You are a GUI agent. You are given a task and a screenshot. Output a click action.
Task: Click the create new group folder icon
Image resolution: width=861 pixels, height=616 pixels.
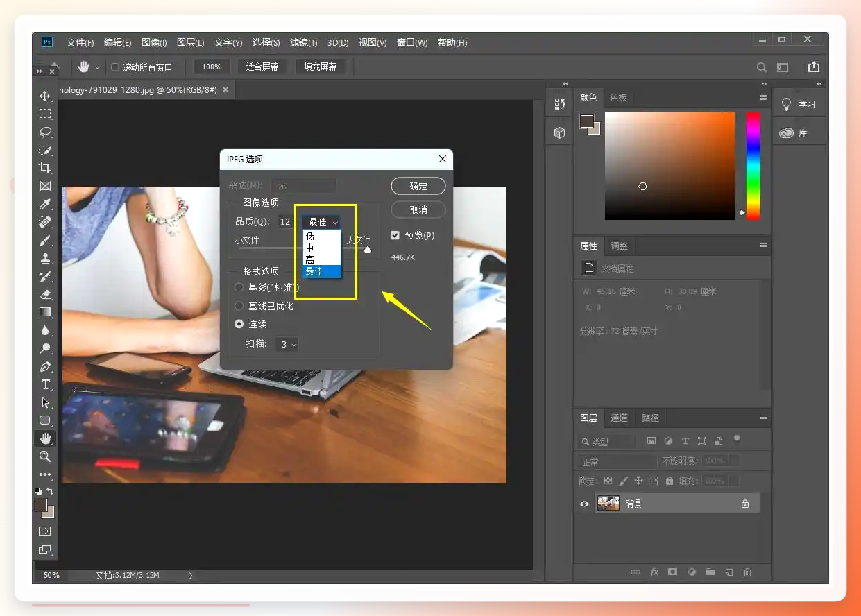pyautogui.click(x=710, y=572)
